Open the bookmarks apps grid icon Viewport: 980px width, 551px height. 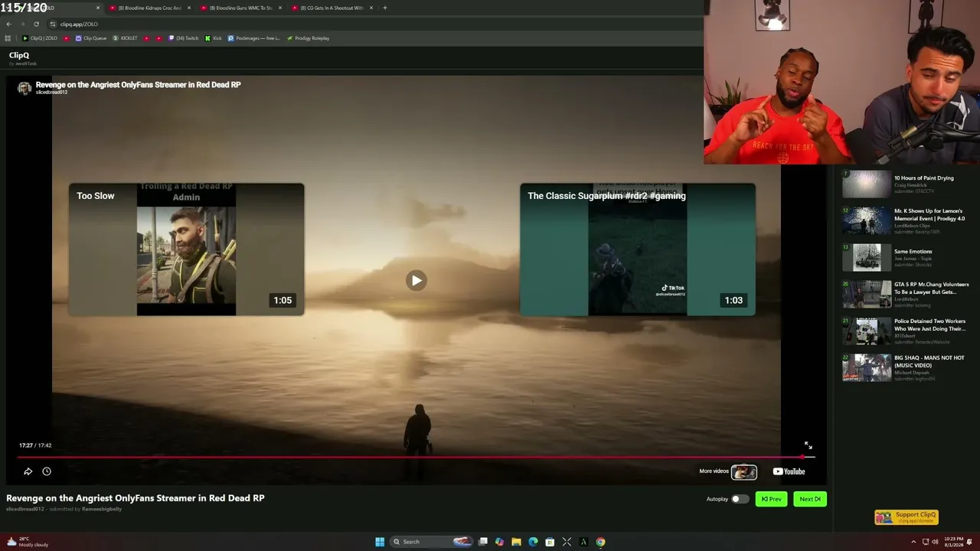pos(8,38)
